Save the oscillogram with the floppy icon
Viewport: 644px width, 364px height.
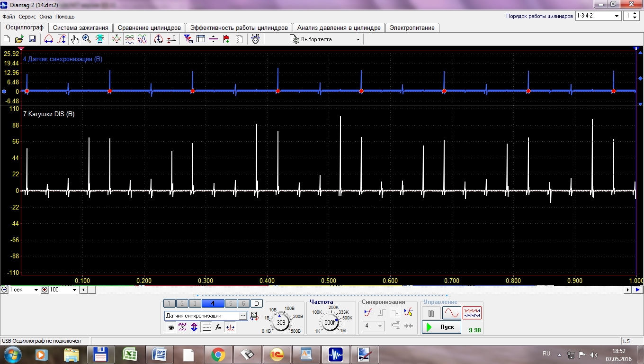coord(32,39)
